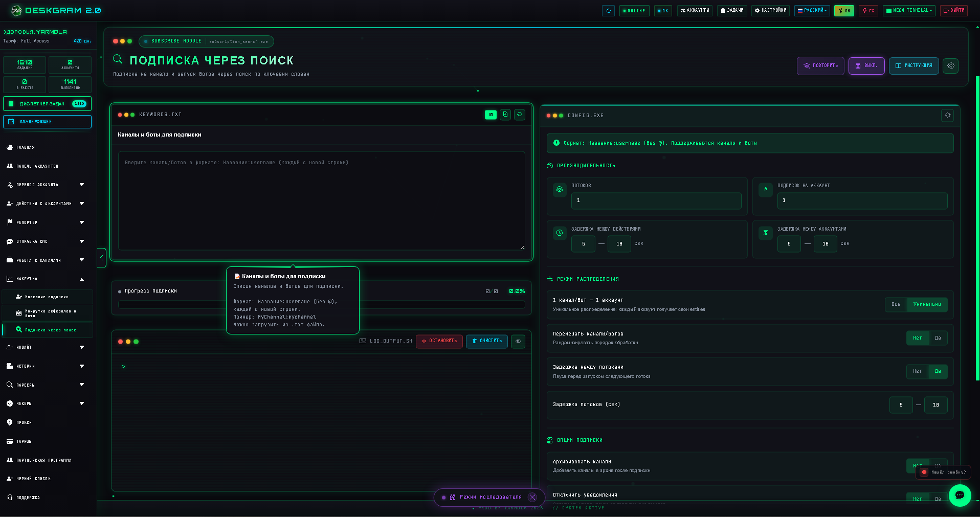Close the Режим исследователя banner

[532, 497]
